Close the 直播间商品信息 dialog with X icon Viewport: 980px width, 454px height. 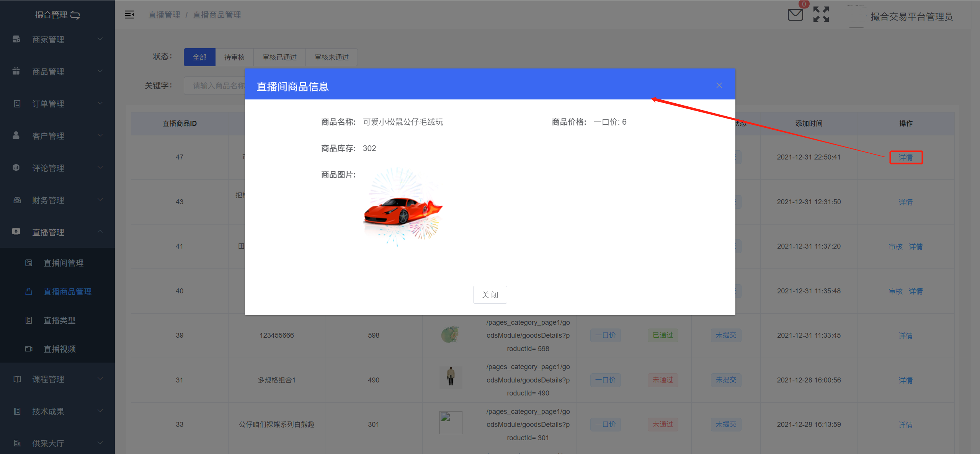pyautogui.click(x=719, y=85)
